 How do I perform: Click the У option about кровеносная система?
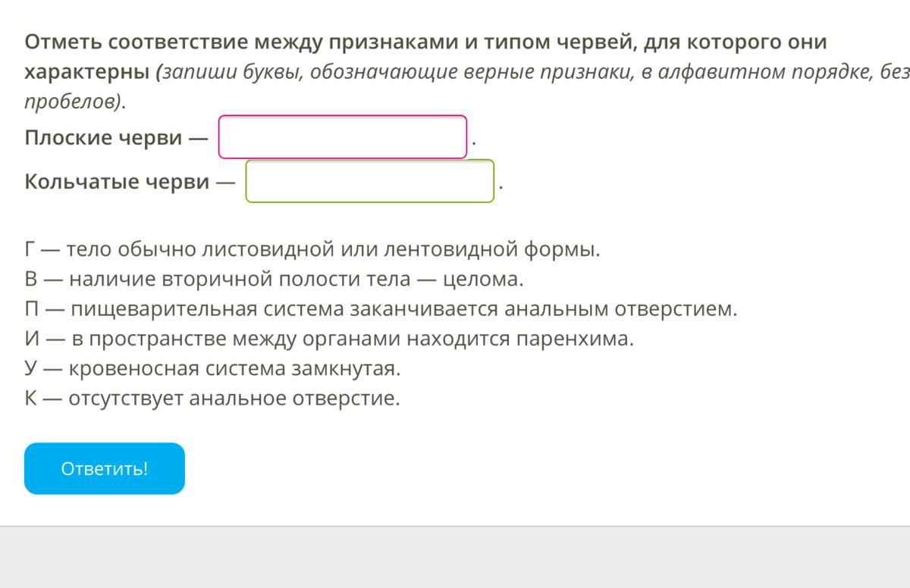click(x=212, y=369)
